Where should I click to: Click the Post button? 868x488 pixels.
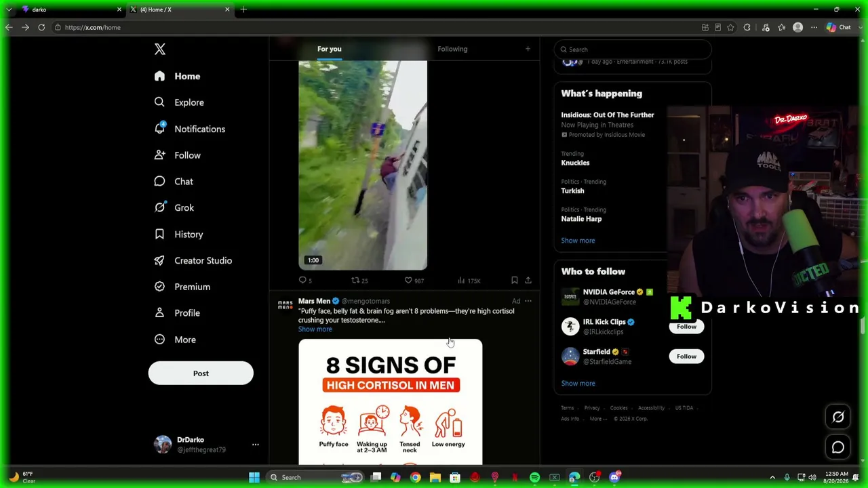[201, 373]
